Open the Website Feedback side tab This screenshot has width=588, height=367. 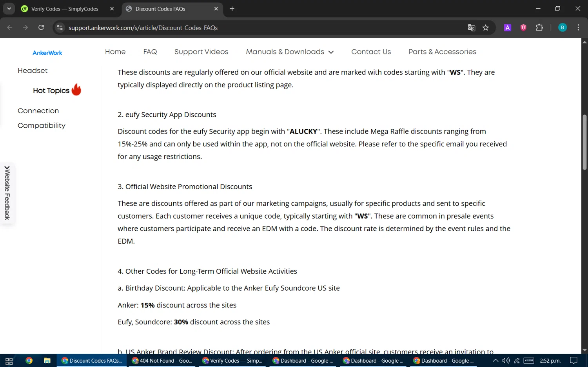7,193
